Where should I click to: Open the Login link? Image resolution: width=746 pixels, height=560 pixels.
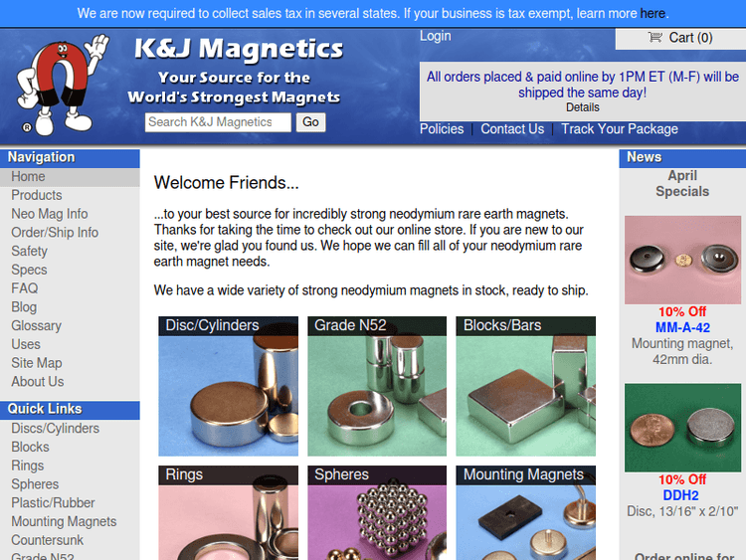(435, 36)
